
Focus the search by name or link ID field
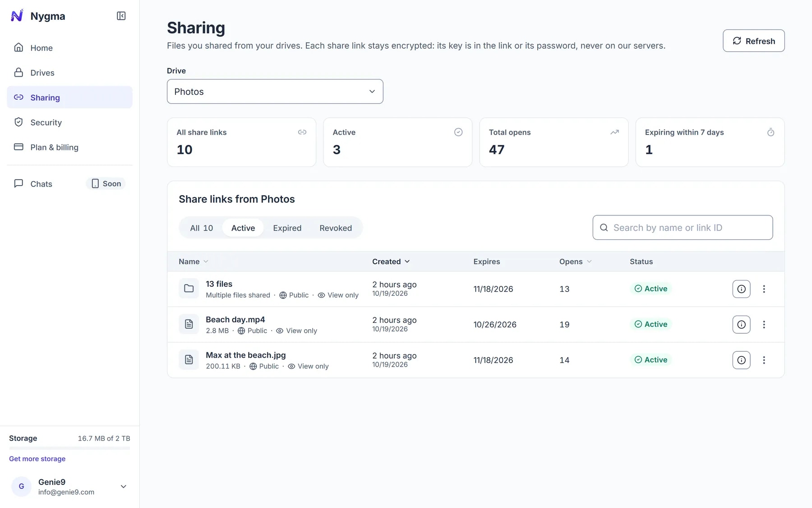683,228
